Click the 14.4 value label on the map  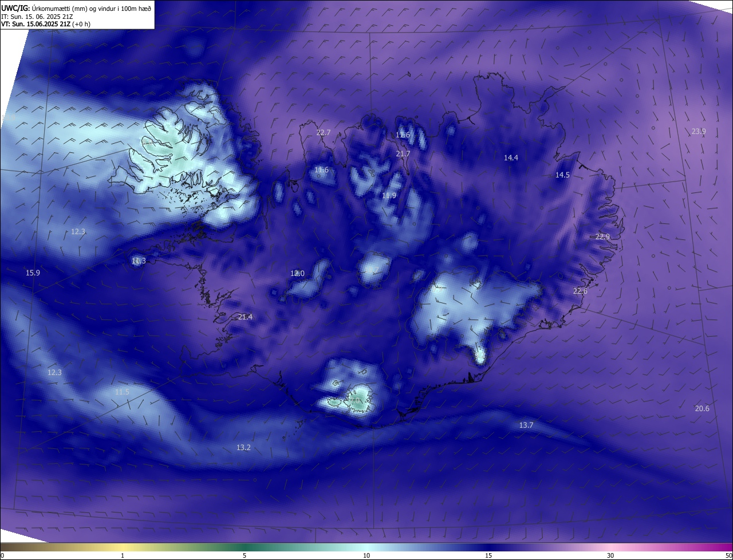(511, 157)
